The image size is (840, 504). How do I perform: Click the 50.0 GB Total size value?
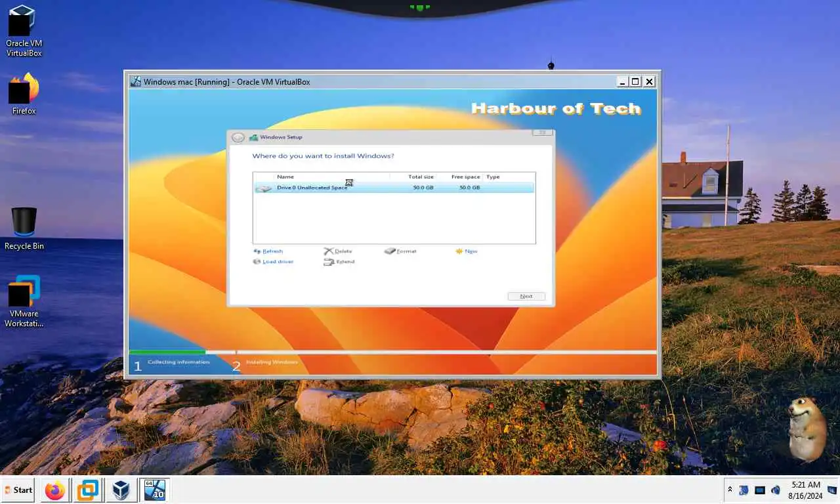[423, 188]
